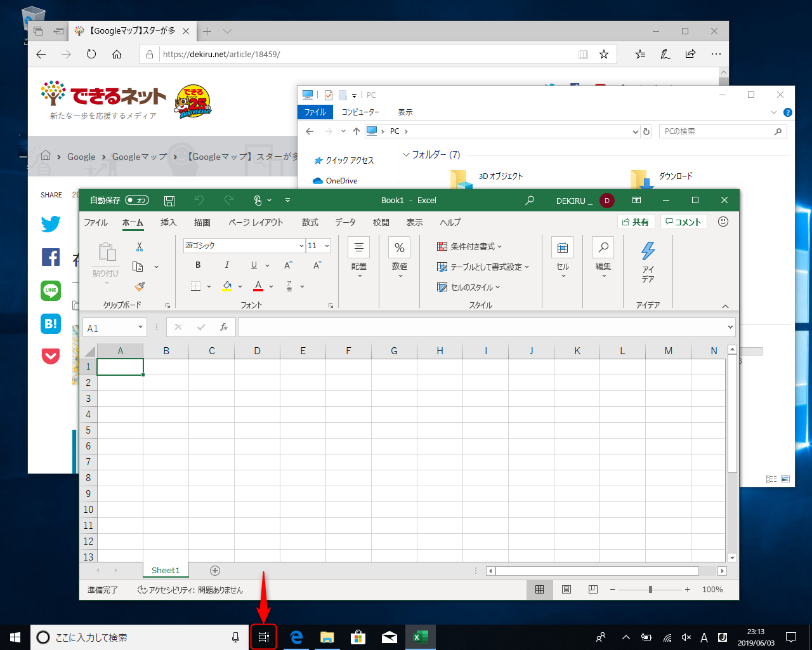Click the Ideas (アイデア) lightning icon
The height and width of the screenshot is (650, 812).
pos(648,262)
